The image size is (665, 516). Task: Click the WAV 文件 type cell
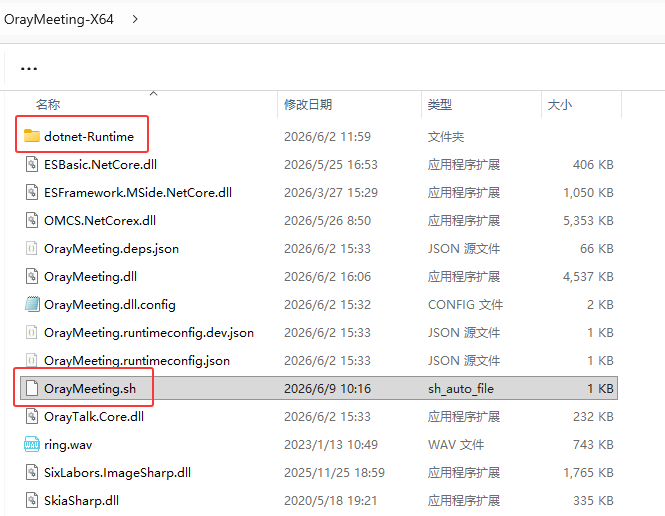pyautogui.click(x=456, y=444)
